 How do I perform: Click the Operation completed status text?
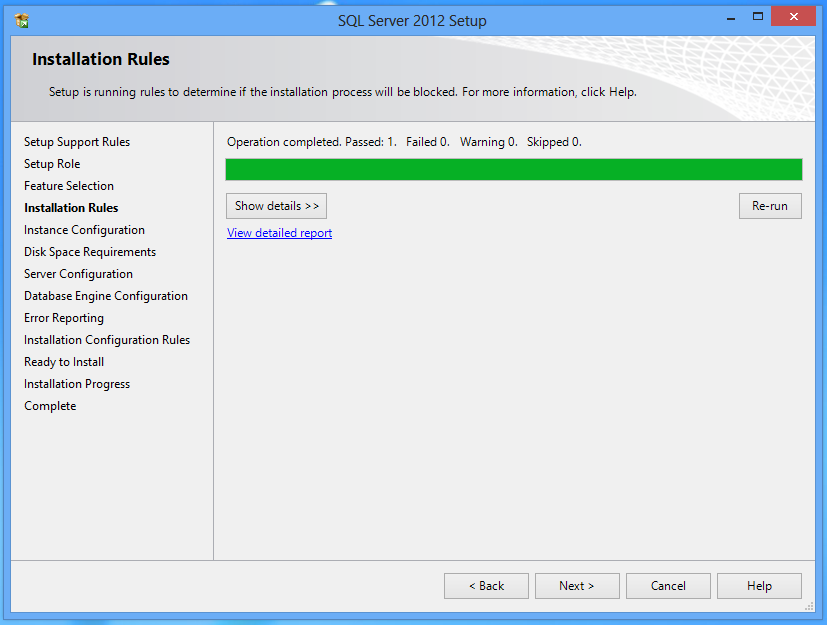point(405,142)
